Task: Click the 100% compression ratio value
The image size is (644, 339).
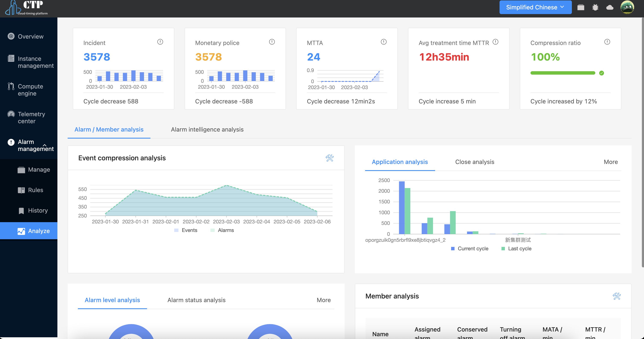Action: [x=545, y=57]
